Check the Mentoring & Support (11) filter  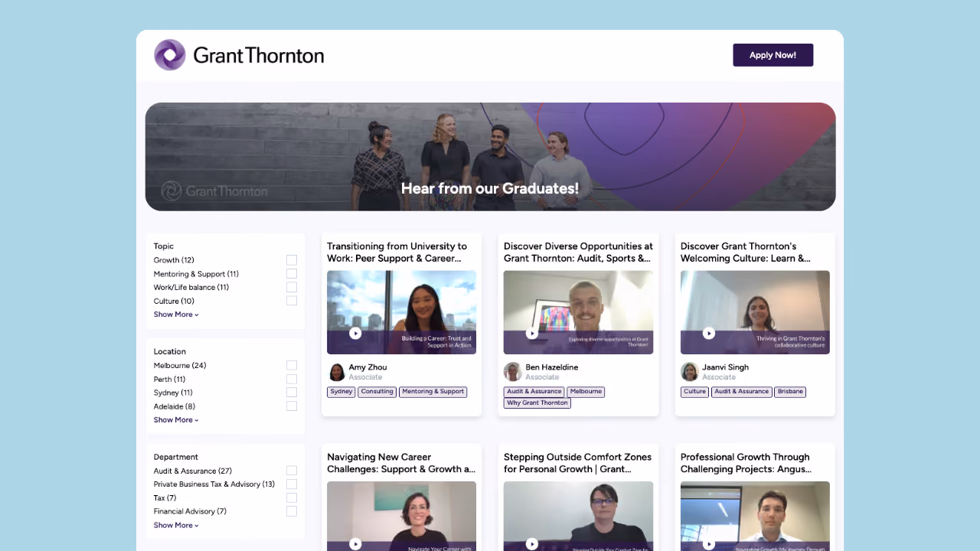[292, 274]
